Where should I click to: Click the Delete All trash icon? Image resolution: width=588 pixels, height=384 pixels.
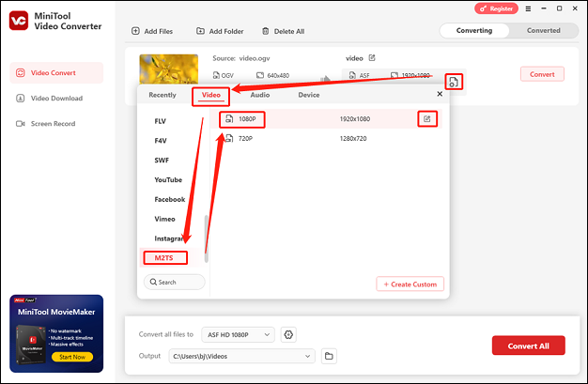pos(266,31)
